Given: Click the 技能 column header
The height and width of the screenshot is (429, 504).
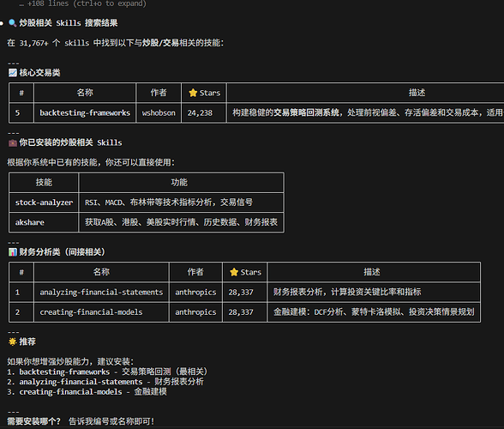Looking at the screenshot, I should pos(44,183).
